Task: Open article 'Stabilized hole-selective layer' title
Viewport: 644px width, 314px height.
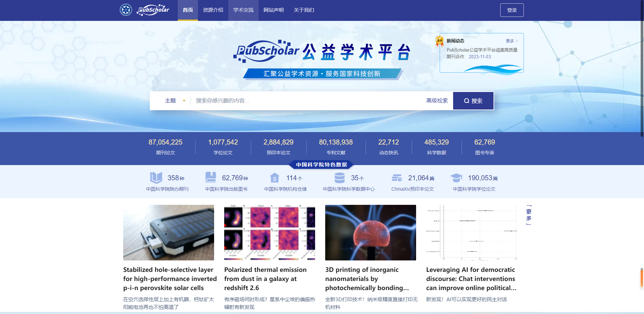Action: coord(170,279)
